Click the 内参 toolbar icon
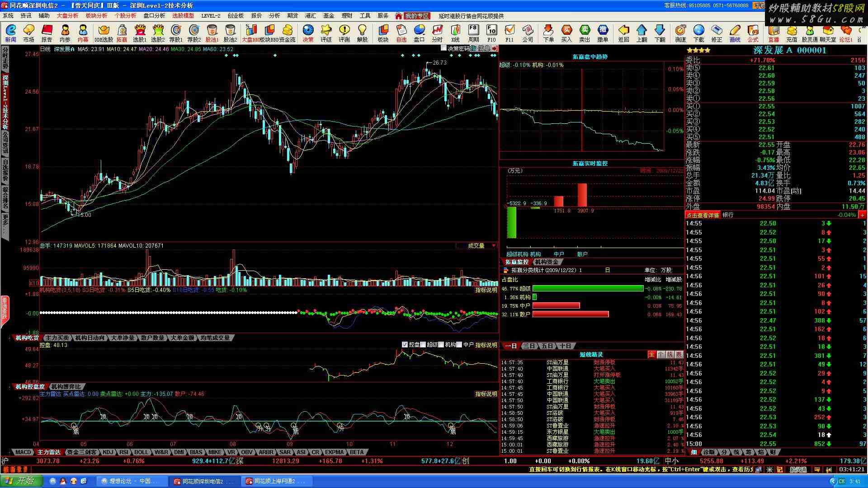The width and height of the screenshot is (868, 488). click(65, 33)
